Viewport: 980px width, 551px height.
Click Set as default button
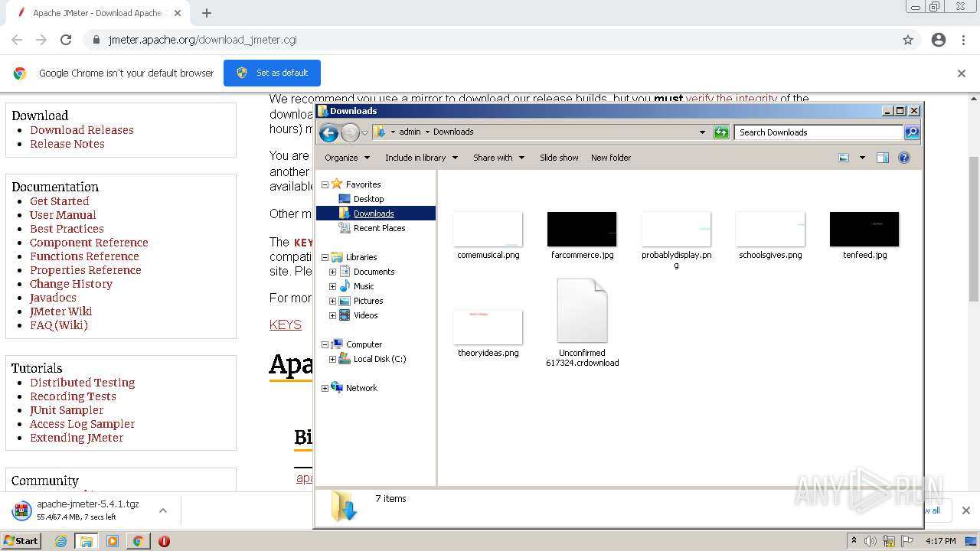pyautogui.click(x=272, y=73)
